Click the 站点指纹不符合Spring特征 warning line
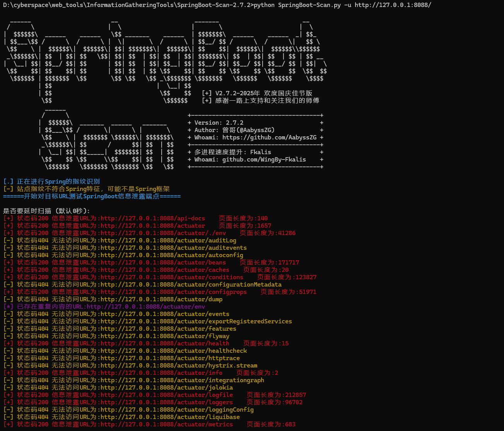Screen dimensions: 504x431 [x=86, y=189]
